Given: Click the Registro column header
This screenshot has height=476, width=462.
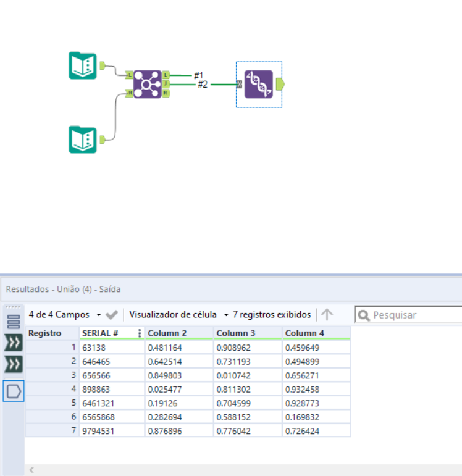Looking at the screenshot, I should click(x=52, y=333).
